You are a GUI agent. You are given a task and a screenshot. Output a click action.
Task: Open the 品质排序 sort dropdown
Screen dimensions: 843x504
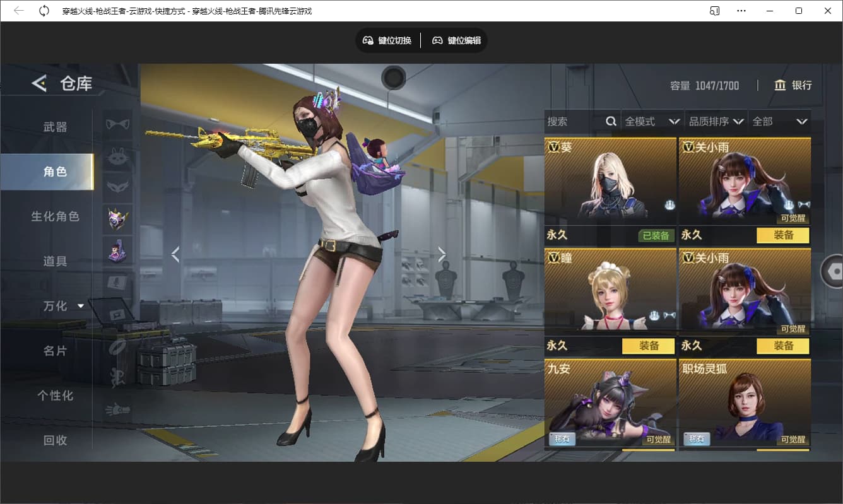click(x=716, y=121)
